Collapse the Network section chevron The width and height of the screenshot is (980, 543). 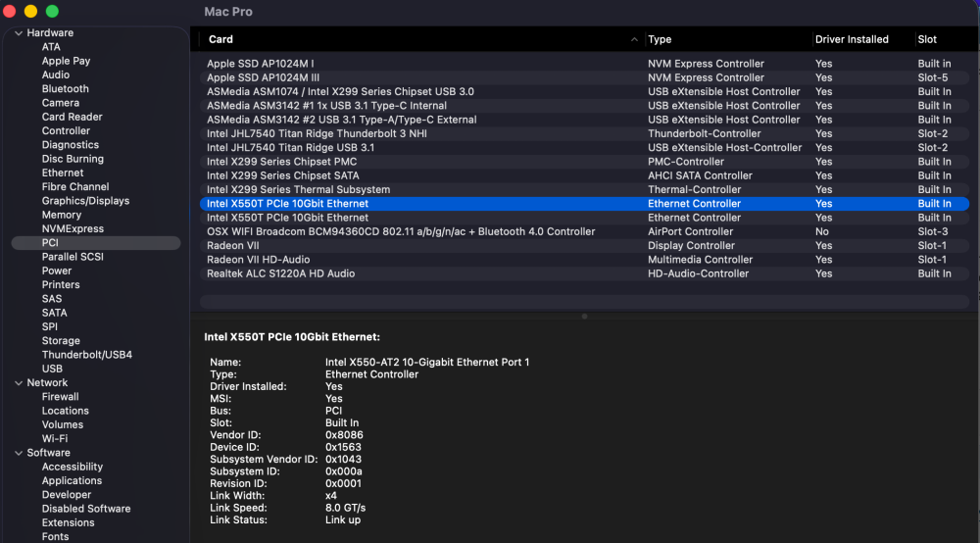click(x=19, y=383)
